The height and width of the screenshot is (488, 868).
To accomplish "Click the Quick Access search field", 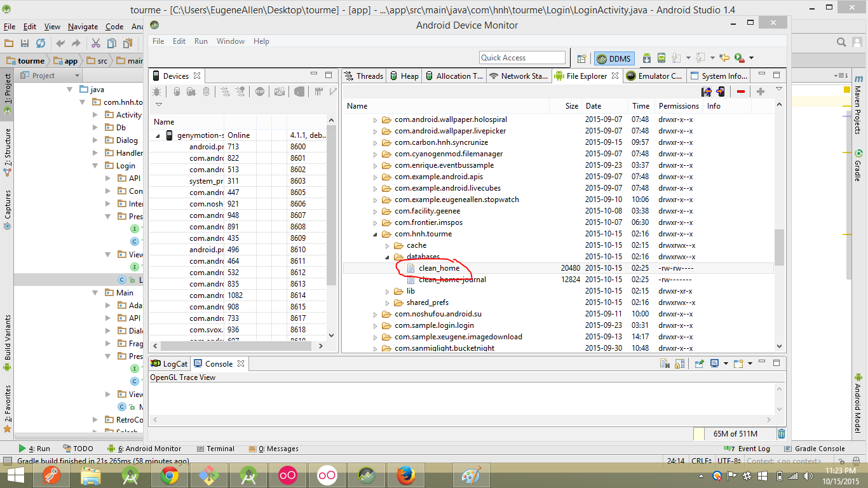I will (x=522, y=58).
